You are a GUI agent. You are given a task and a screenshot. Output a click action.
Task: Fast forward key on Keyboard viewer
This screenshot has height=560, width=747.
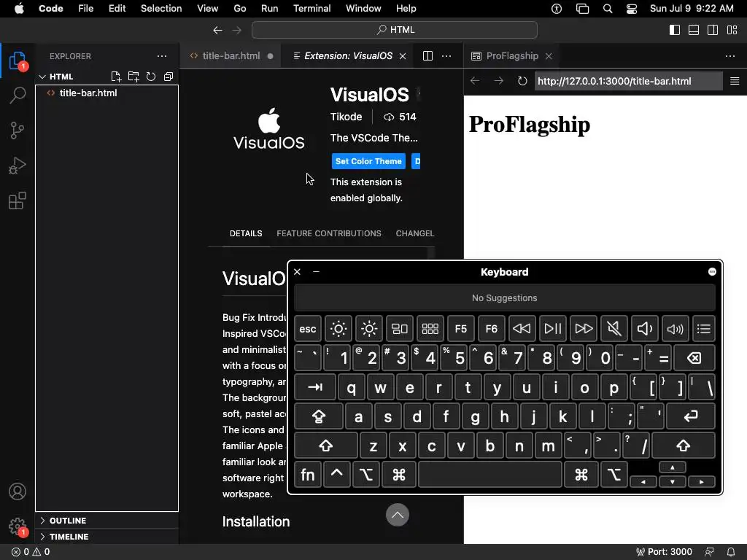(x=583, y=329)
